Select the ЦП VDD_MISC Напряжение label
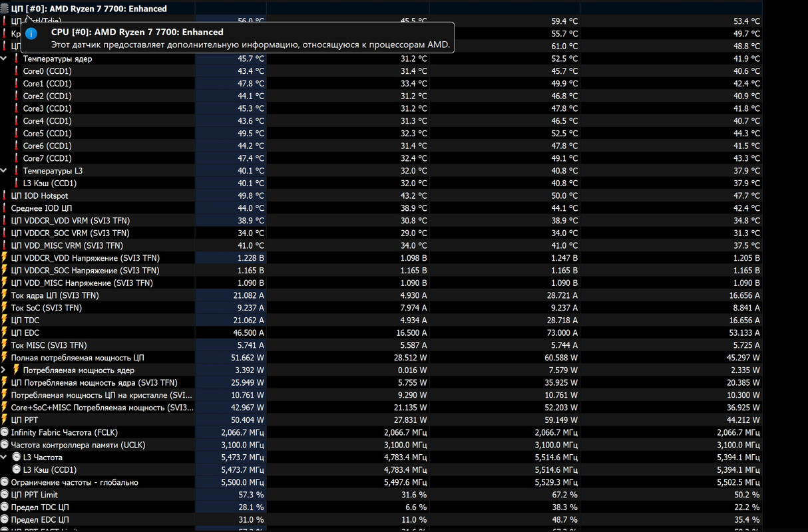The image size is (808, 532). 82,283
